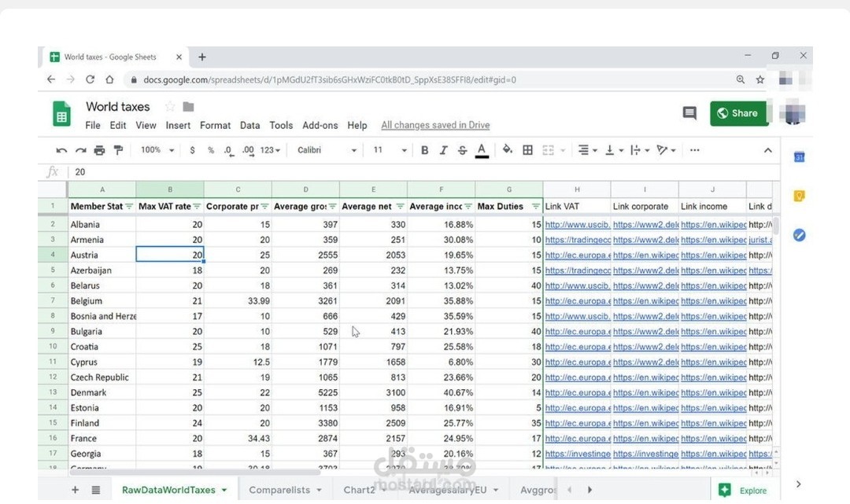Click the Redo icon in toolbar
This screenshot has height=504, width=850.
tap(81, 150)
